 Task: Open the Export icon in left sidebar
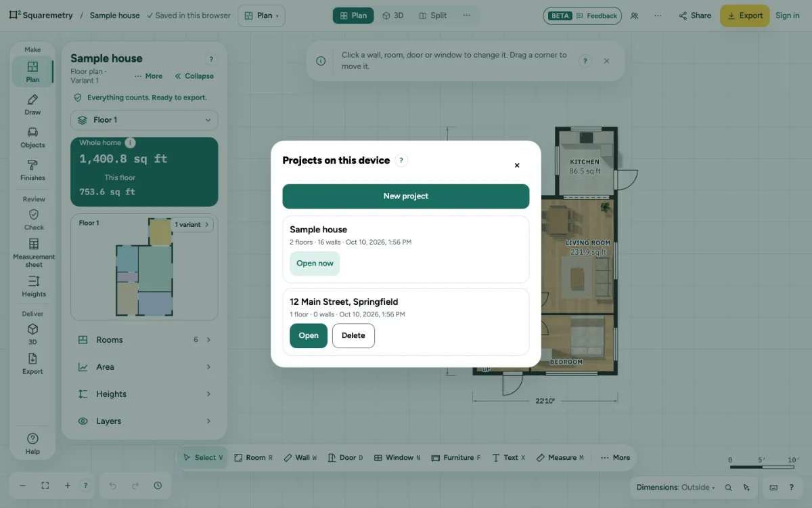click(32, 364)
